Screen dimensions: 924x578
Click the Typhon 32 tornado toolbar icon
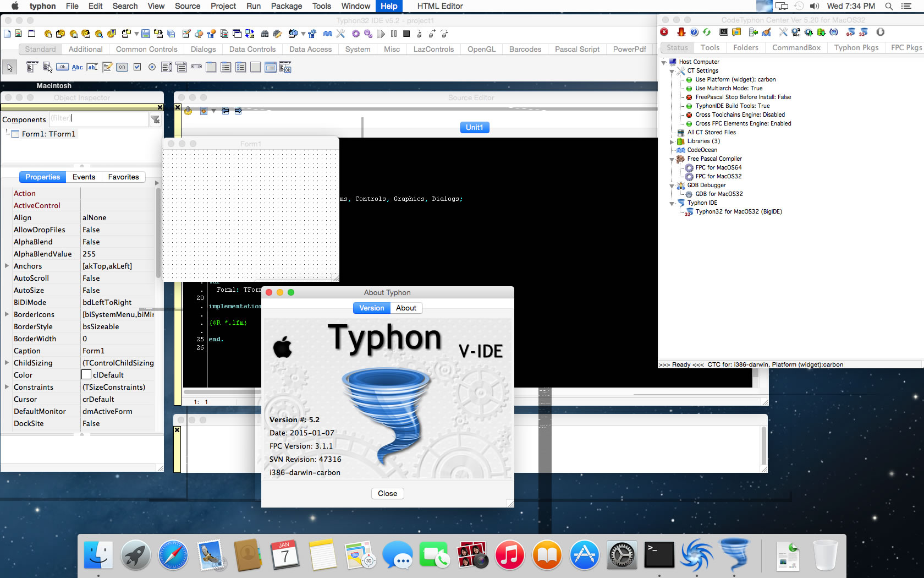point(864,32)
